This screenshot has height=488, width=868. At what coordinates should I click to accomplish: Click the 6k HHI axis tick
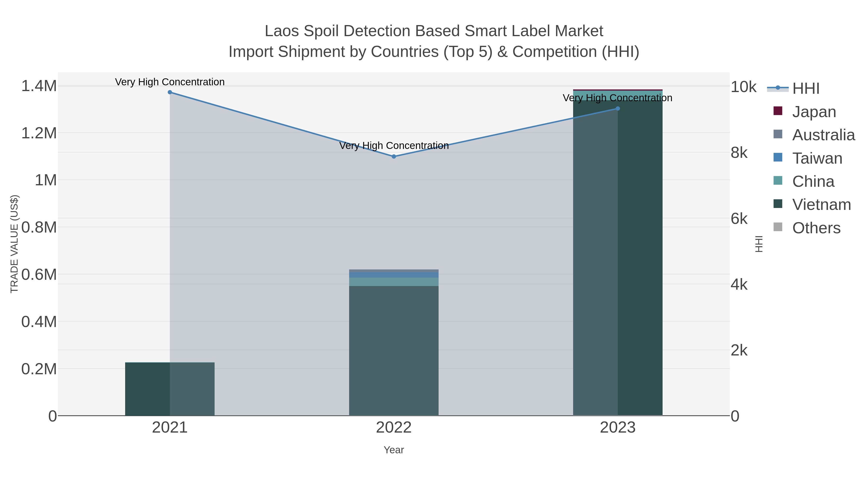click(x=739, y=219)
